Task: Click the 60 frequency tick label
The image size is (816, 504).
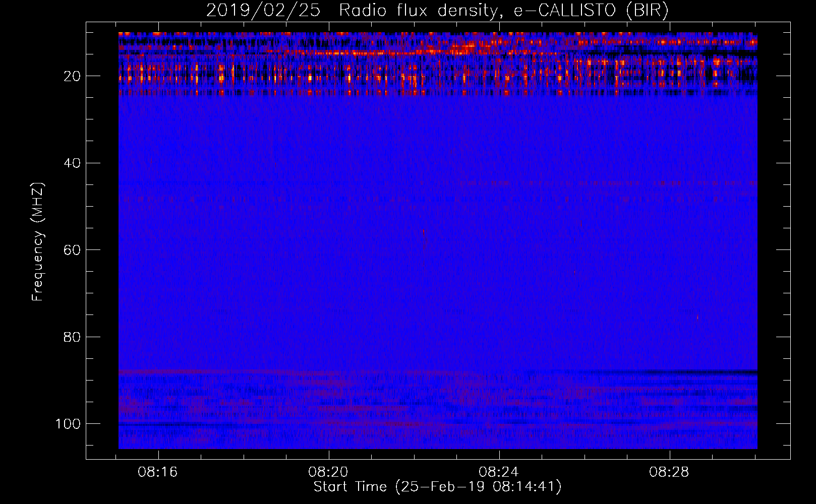Action: (73, 250)
